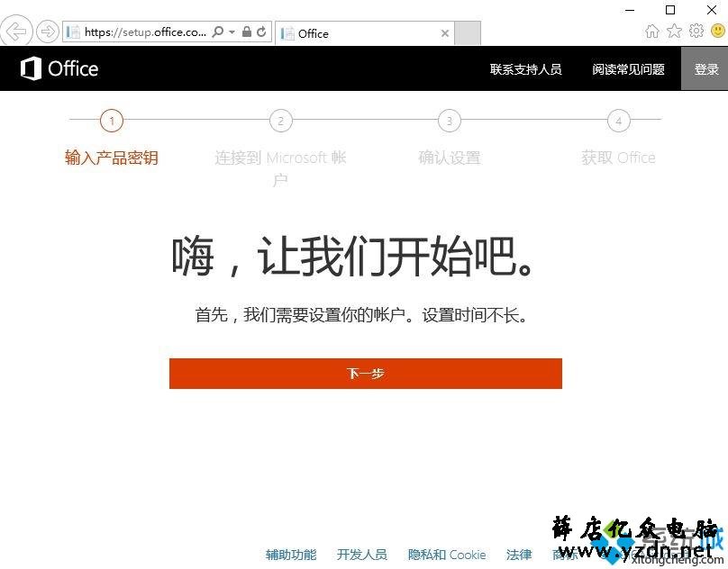Viewport: 728px width, 569px height.
Task: Click step 1 circle in progress bar
Action: (x=112, y=121)
